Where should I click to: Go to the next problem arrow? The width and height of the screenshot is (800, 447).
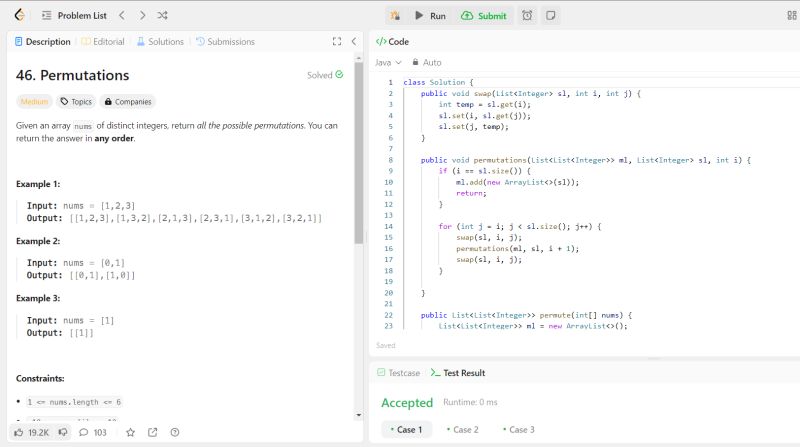point(142,16)
